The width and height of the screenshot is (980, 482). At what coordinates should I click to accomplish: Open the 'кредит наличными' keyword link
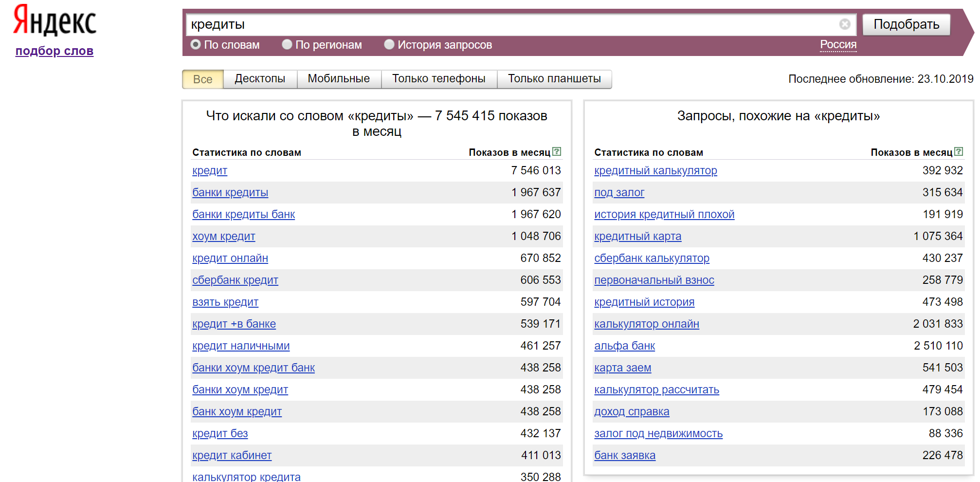tap(241, 346)
